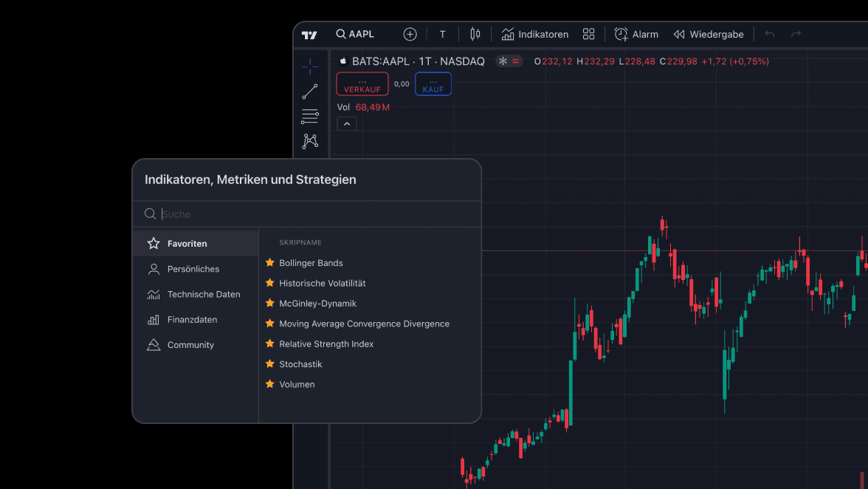
Task: Collapse the Vol panel with the chevron
Action: click(346, 123)
